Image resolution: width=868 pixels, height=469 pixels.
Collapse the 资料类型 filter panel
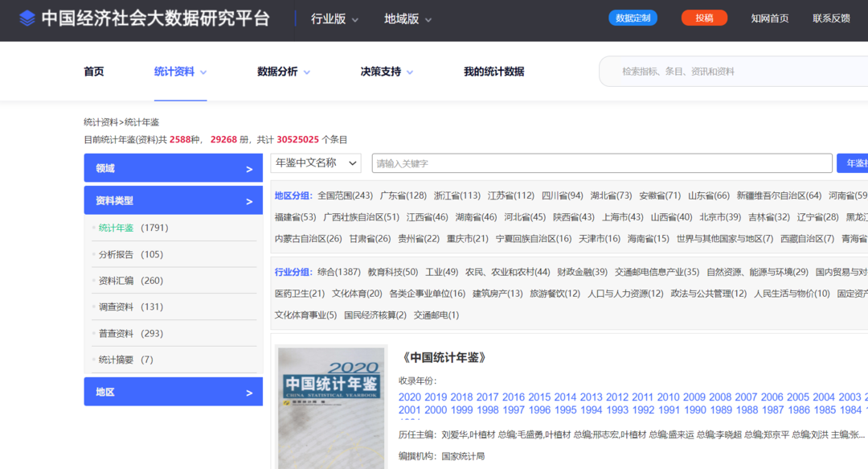coord(174,200)
